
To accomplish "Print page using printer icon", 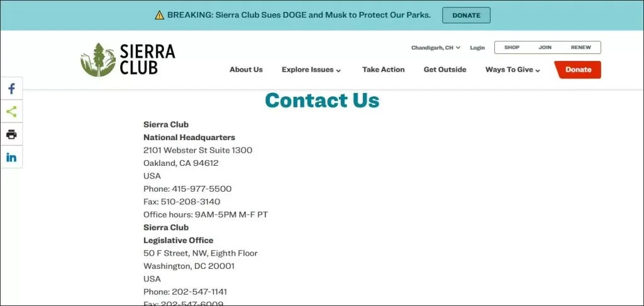I will click(11, 134).
